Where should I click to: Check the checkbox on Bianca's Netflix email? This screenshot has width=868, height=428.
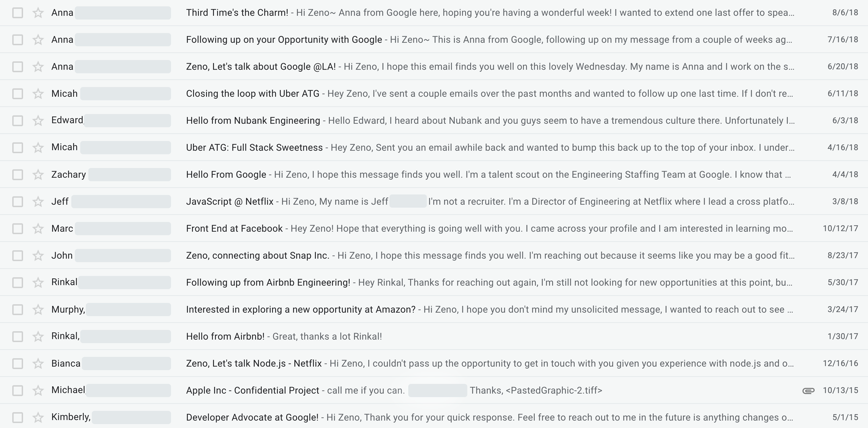tap(17, 363)
